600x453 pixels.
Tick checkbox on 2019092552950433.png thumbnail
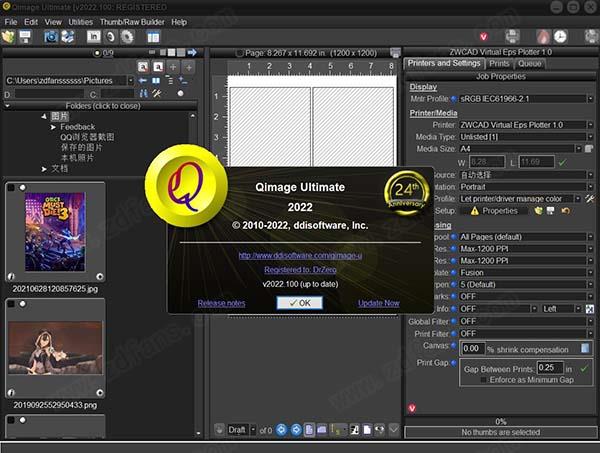tap(11, 304)
